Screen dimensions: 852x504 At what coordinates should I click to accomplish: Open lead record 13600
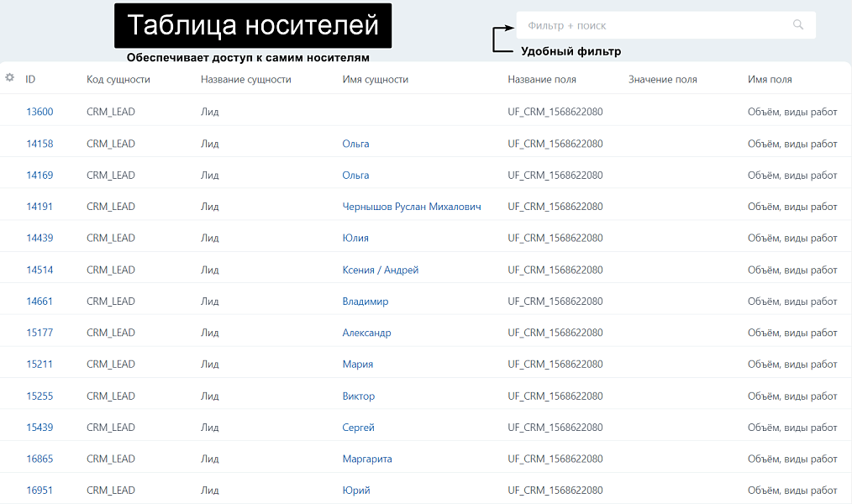pyautogui.click(x=35, y=110)
